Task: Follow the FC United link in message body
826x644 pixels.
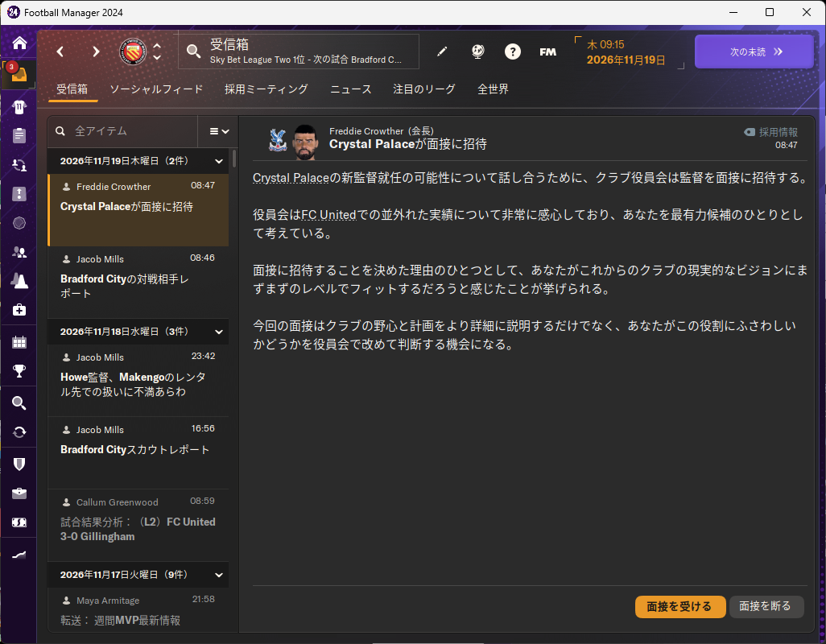Action: click(328, 215)
